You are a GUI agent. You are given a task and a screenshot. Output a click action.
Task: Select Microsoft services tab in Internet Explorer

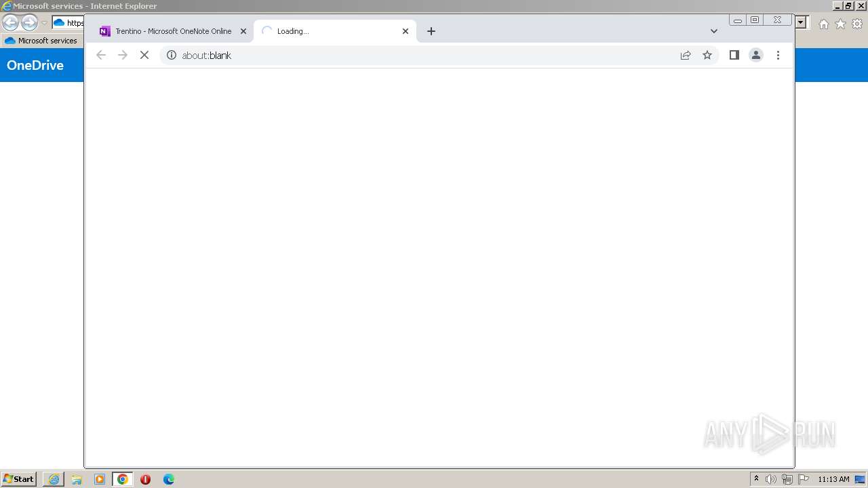pyautogui.click(x=42, y=41)
